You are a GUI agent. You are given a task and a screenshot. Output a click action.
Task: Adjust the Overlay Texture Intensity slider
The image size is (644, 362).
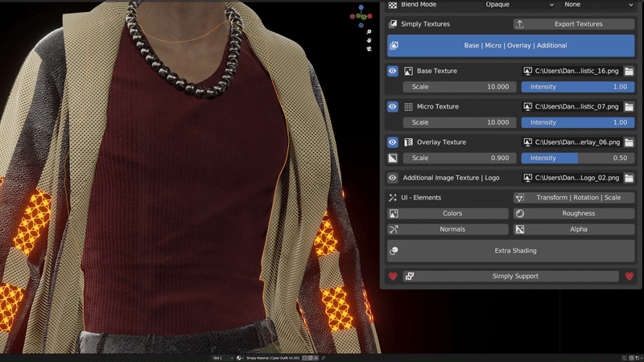[577, 158]
